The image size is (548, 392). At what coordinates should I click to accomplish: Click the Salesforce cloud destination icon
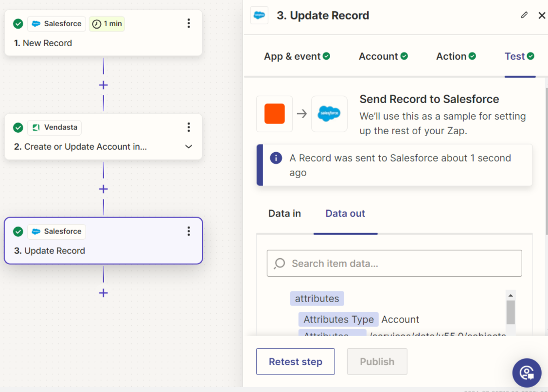[x=329, y=114]
